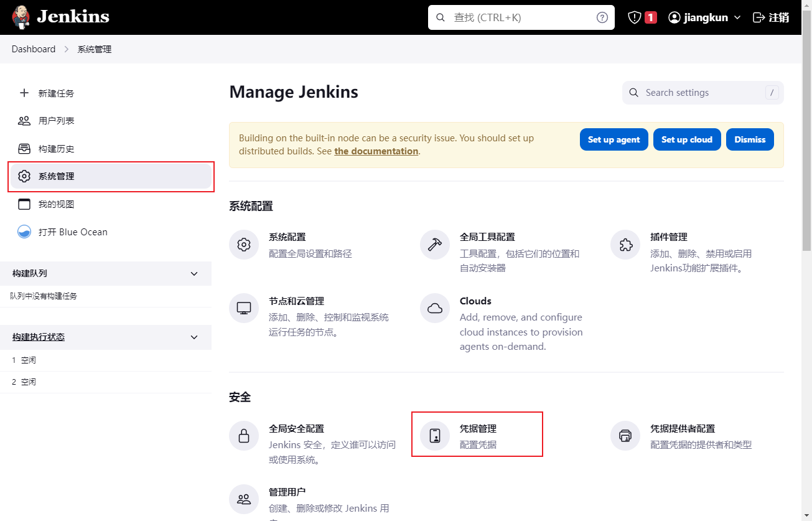Click the 凭据提供者配置 icon

point(625,436)
